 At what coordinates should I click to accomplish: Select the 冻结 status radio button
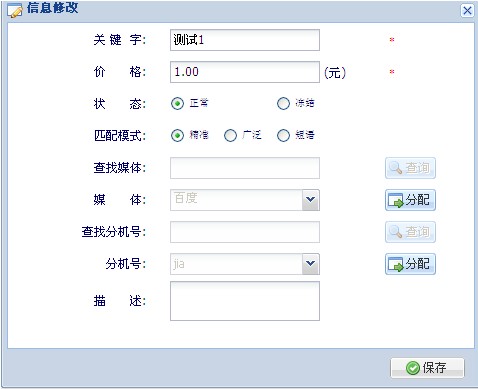(283, 103)
